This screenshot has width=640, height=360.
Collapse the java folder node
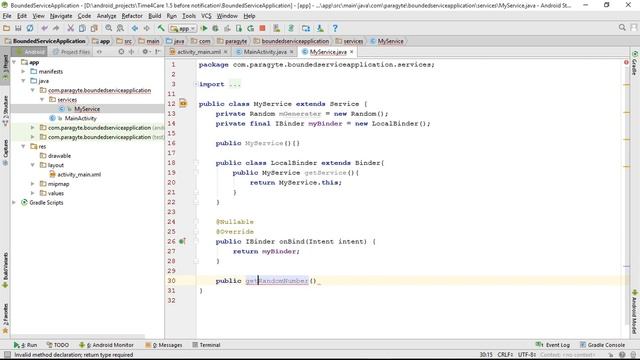pyautogui.click(x=24, y=81)
